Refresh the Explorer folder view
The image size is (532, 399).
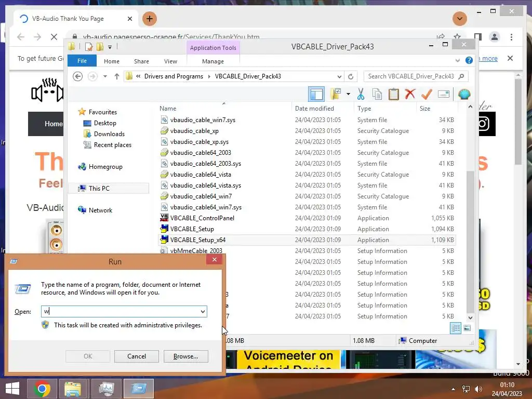pos(351,76)
